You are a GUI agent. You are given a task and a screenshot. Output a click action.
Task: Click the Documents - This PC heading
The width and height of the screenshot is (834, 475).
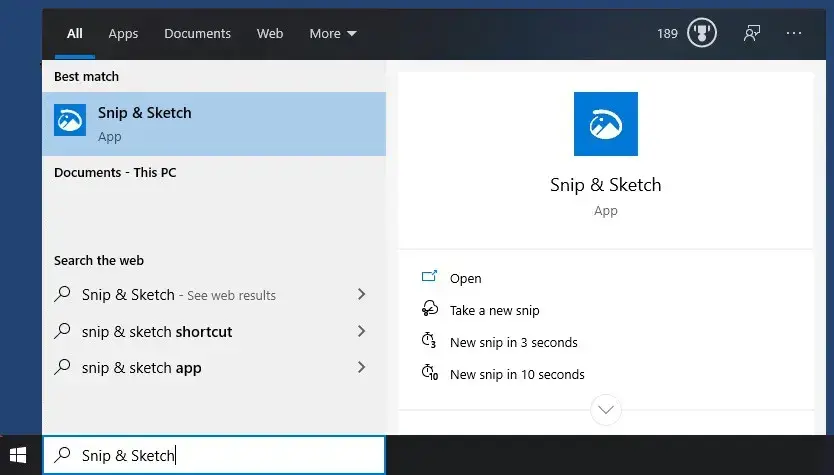[115, 172]
